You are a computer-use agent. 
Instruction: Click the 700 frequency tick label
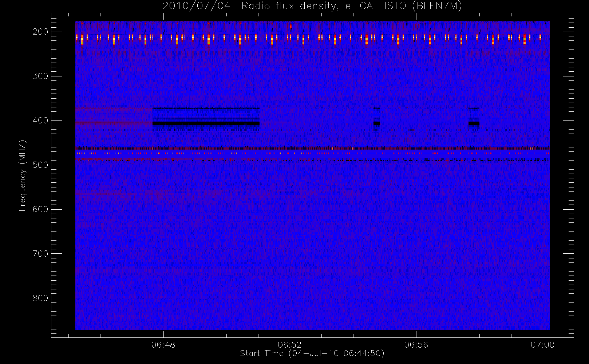point(40,254)
